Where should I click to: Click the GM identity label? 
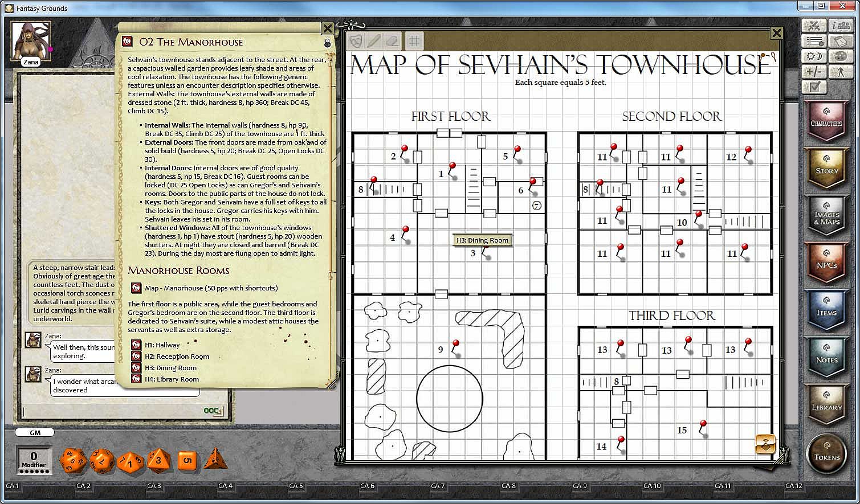(x=35, y=433)
